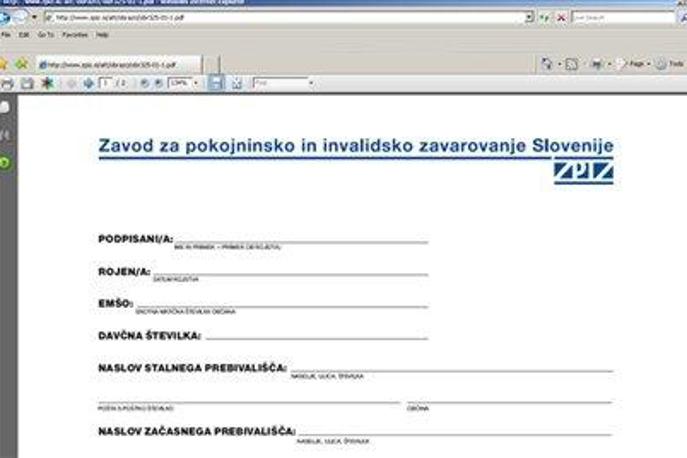The width and height of the screenshot is (687, 458).
Task: Click the fit one full page icon
Action: (237, 83)
